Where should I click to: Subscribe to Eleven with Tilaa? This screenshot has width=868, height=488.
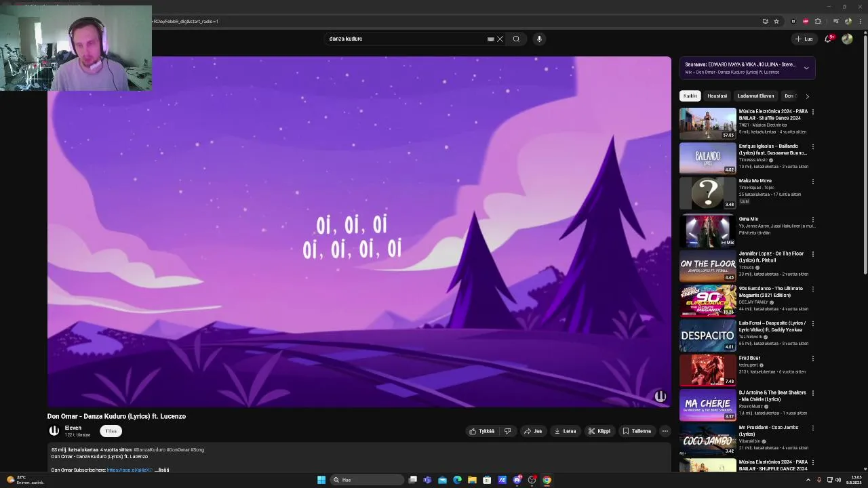(111, 431)
